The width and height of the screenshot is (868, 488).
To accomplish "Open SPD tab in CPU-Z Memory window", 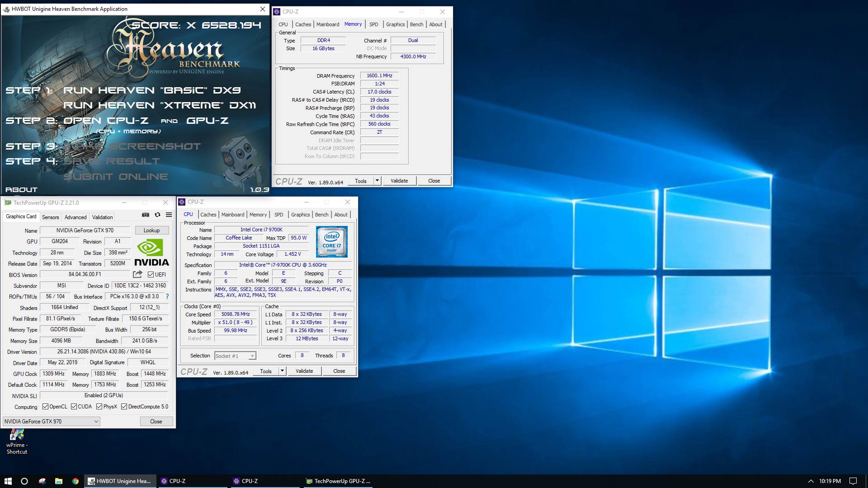I will (374, 24).
